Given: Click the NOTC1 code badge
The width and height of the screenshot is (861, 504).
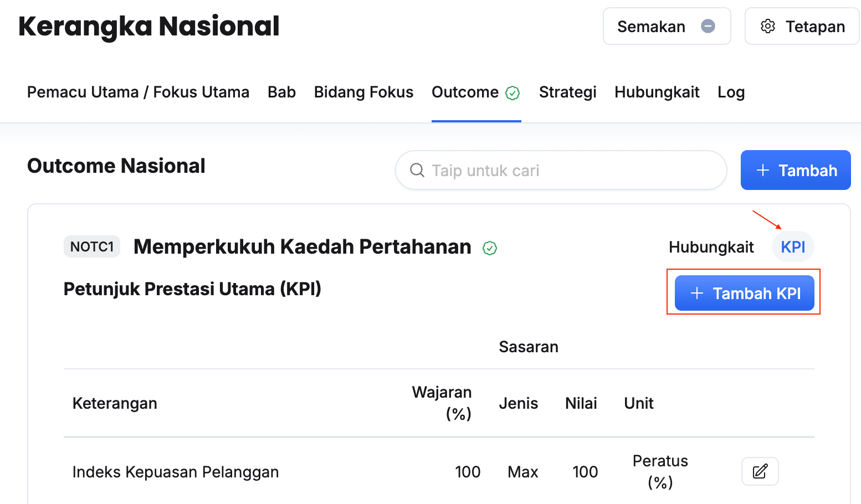Looking at the screenshot, I should point(92,246).
